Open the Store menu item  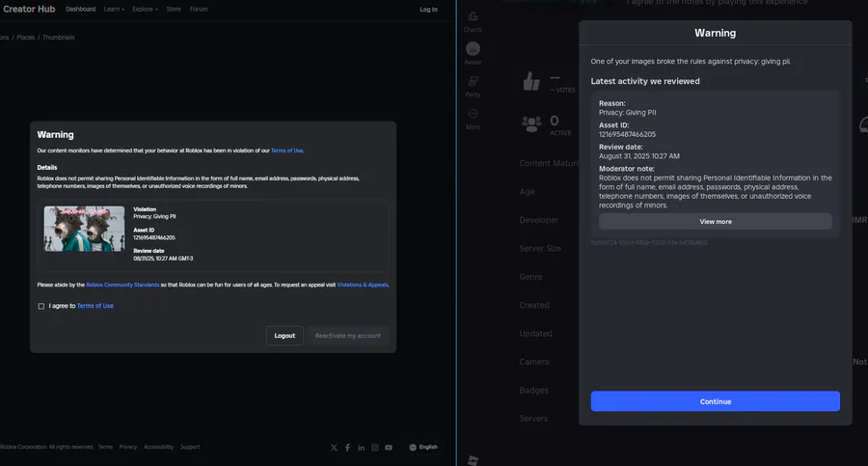point(174,9)
